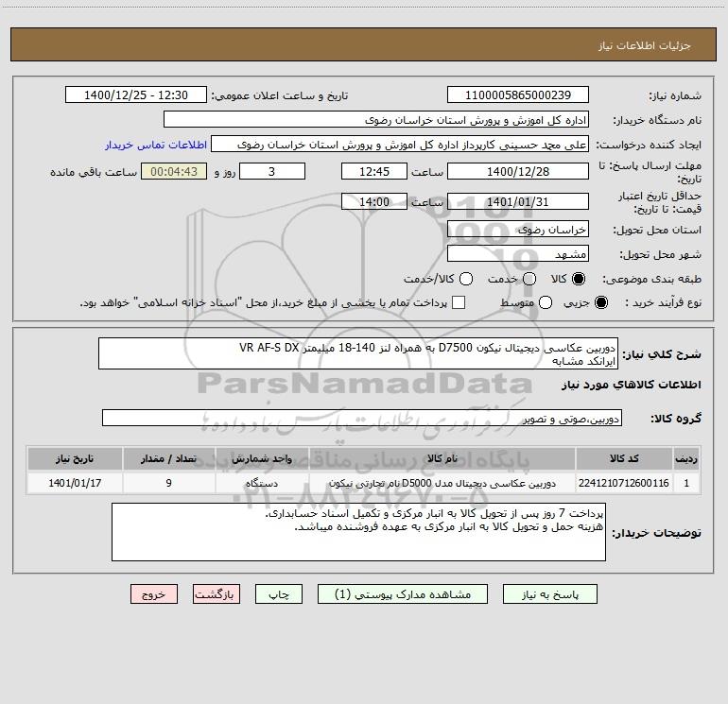Click the response deadline time 12:45
728x704 pixels.
tap(374, 171)
